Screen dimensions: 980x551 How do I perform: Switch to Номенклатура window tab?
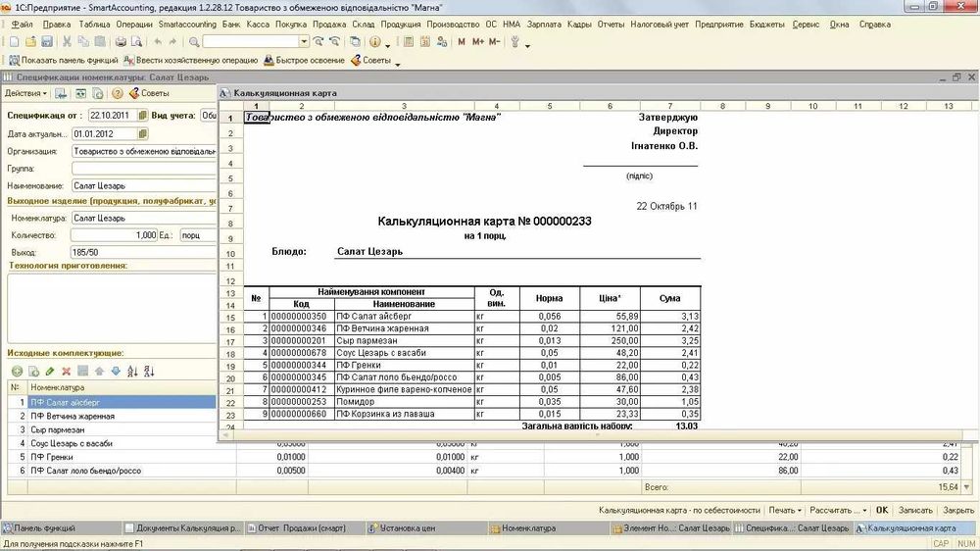[x=529, y=528]
